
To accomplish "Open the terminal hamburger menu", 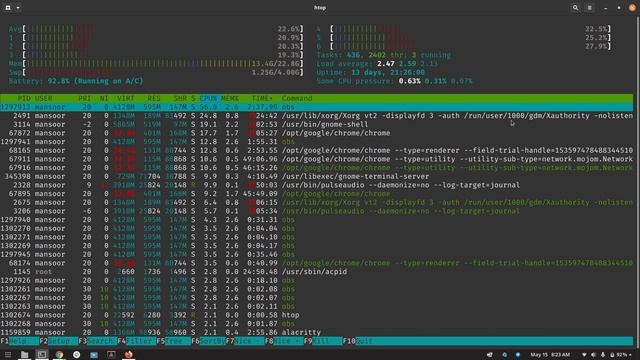I will (590, 7).
